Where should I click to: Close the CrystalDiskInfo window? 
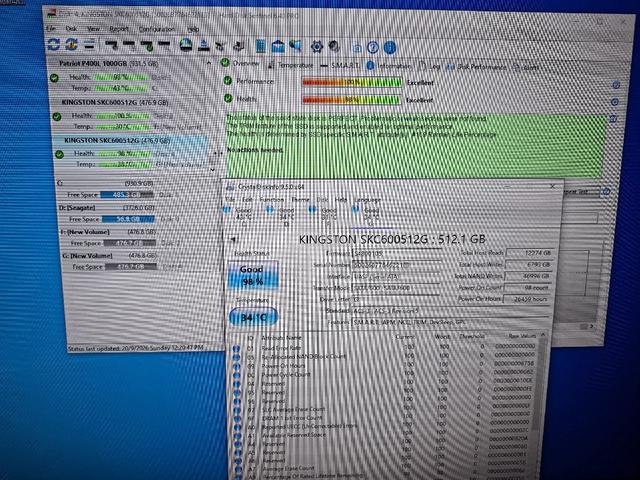pos(552,186)
